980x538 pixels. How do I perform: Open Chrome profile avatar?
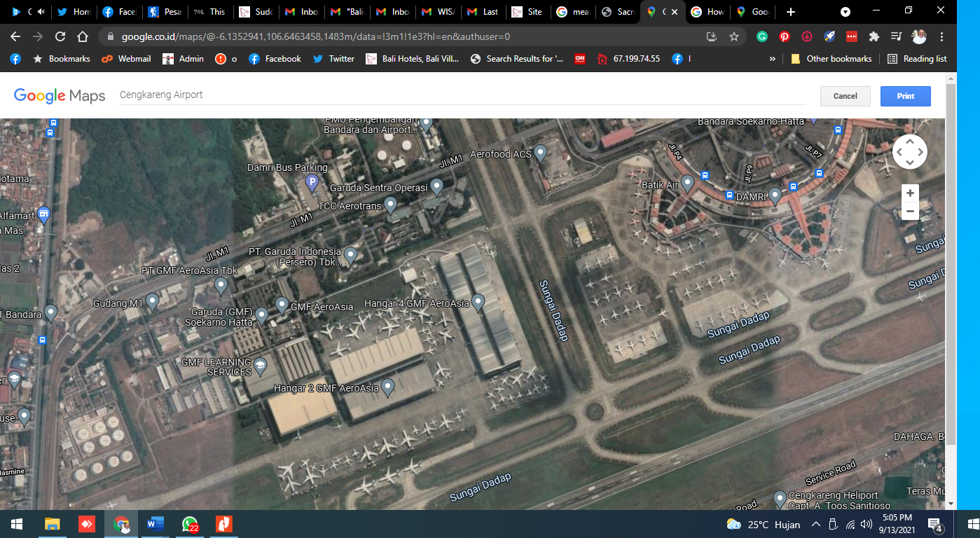919,36
